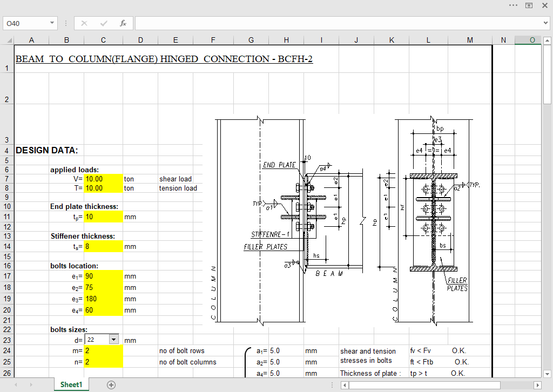Select the e2= 75 cell
The height and width of the screenshot is (392, 553).
103,287
